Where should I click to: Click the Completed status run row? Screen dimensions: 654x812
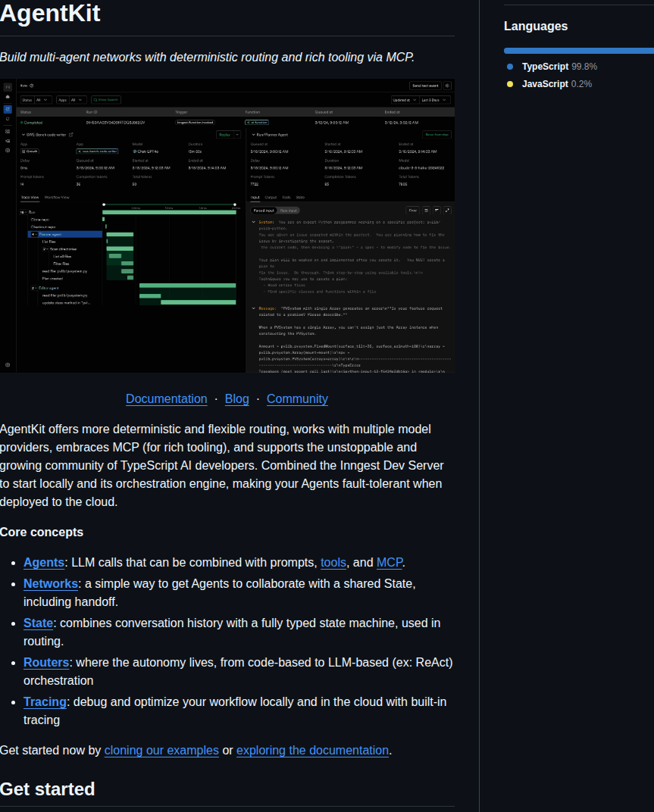click(235, 123)
